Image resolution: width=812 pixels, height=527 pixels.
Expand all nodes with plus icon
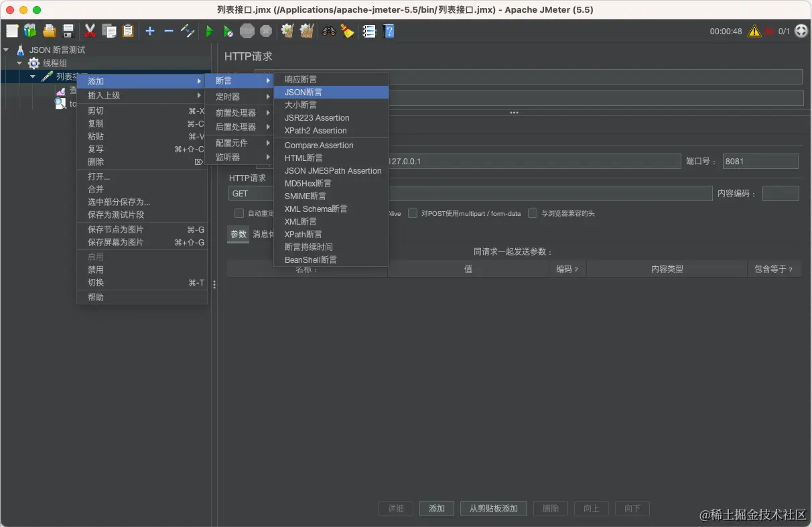pyautogui.click(x=150, y=31)
